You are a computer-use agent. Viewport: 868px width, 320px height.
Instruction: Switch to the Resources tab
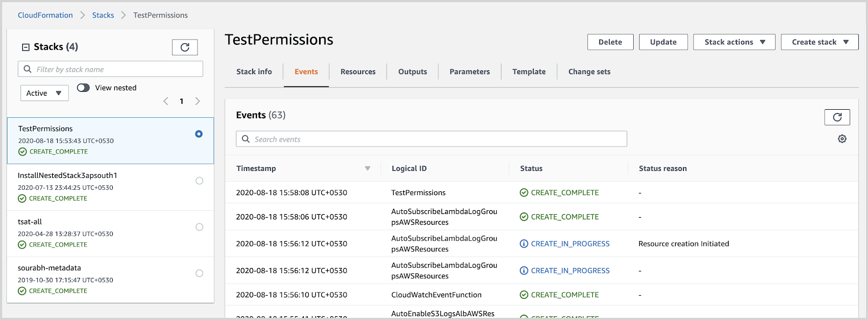[x=357, y=72]
